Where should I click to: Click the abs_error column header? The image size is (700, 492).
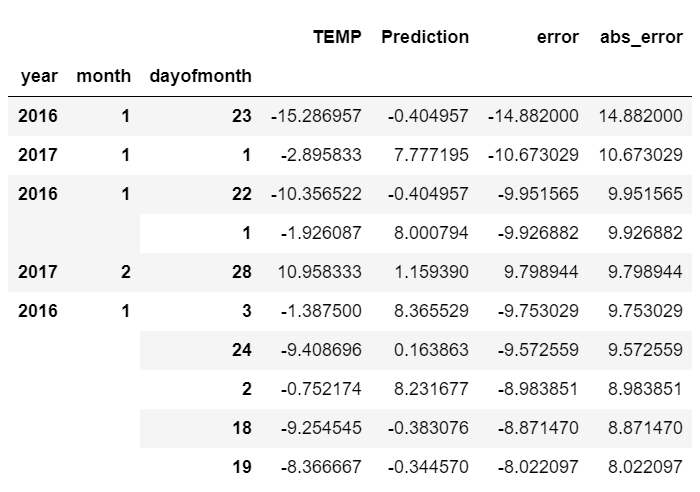point(641,37)
